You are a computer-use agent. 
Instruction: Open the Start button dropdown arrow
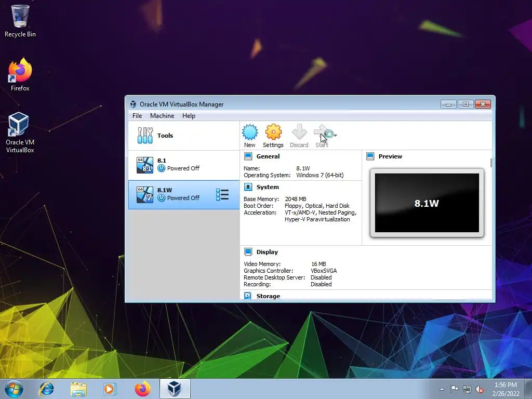[x=335, y=136]
